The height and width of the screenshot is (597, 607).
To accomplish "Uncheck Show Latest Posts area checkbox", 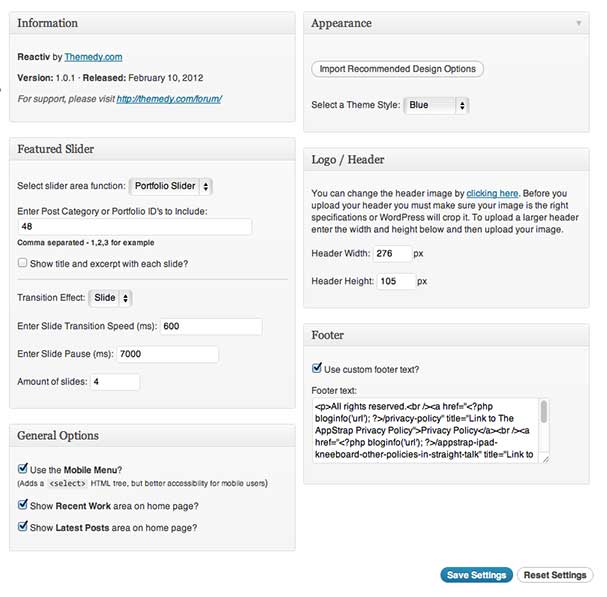I will 23,527.
